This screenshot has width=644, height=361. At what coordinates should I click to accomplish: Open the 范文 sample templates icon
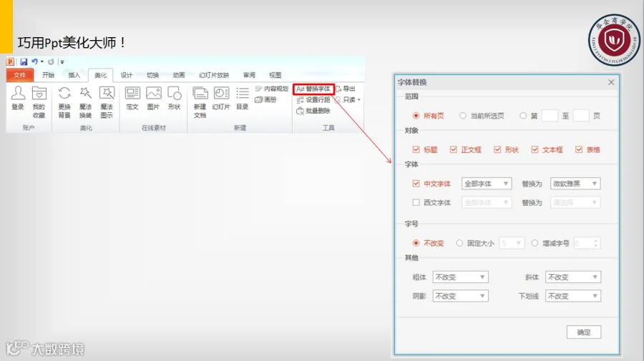132,93
